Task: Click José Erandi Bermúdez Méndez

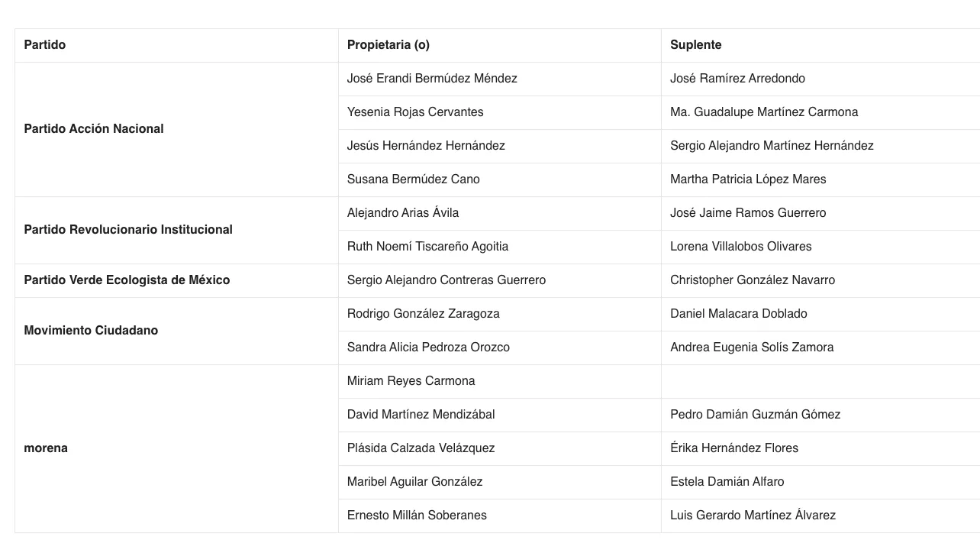Action: click(x=432, y=79)
